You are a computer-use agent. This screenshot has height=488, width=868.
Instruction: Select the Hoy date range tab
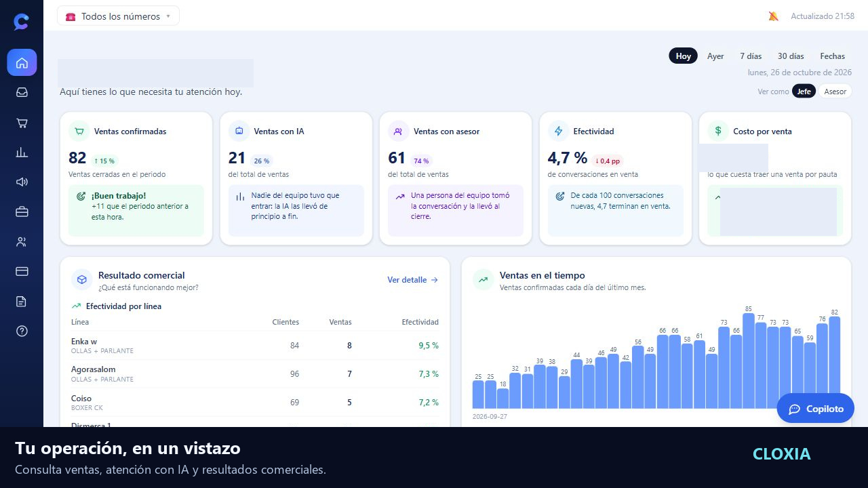coord(684,56)
